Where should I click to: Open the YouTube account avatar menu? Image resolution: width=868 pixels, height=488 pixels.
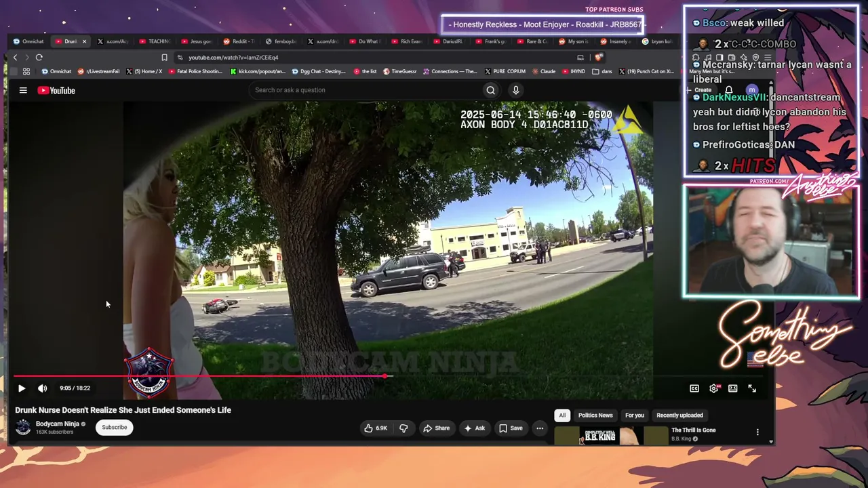[751, 90]
